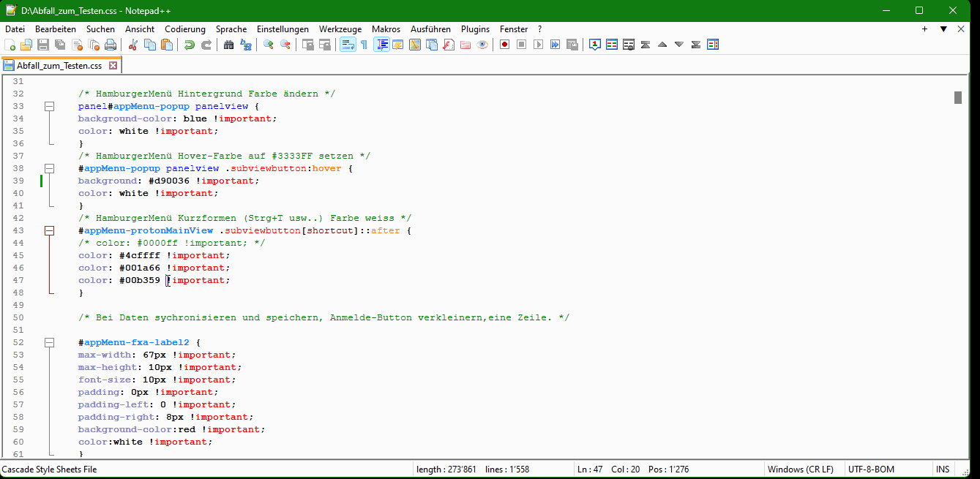Open the Codierung menu
The height and width of the screenshot is (479, 980).
coord(185,29)
